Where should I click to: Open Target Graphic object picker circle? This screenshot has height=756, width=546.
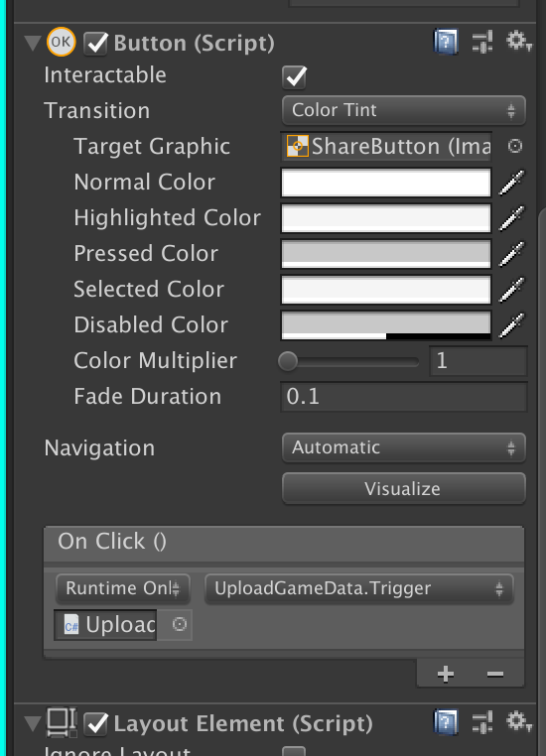click(515, 146)
